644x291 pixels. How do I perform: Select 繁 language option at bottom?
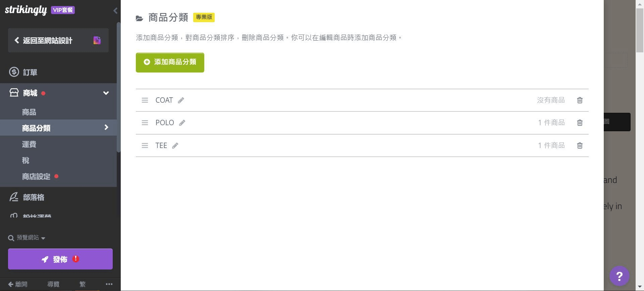[x=83, y=284]
